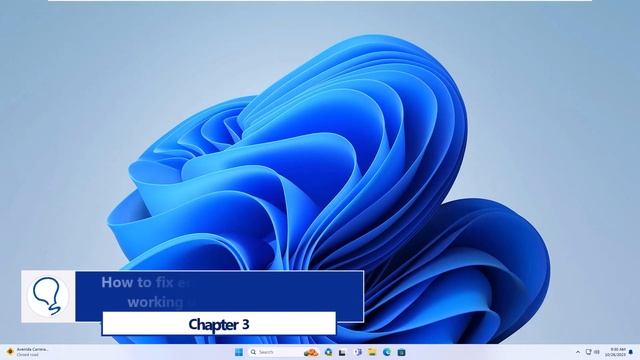Image resolution: width=640 pixels, height=360 pixels.
Task: Click the taskbar Search box
Action: click(283, 352)
